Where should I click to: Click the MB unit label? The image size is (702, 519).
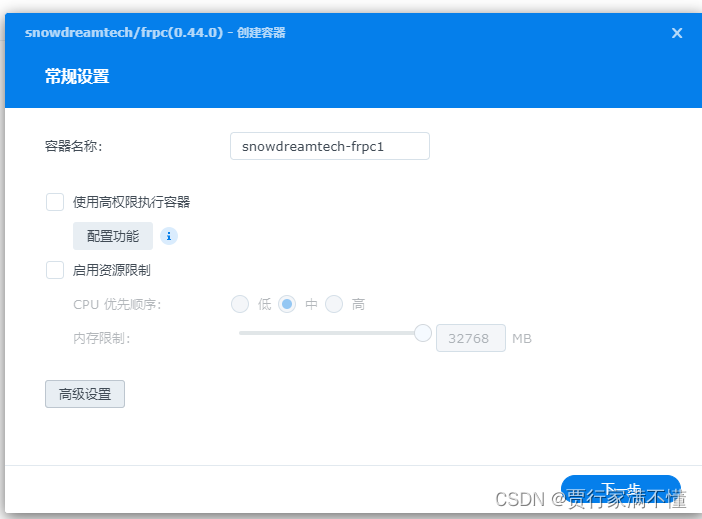[522, 339]
